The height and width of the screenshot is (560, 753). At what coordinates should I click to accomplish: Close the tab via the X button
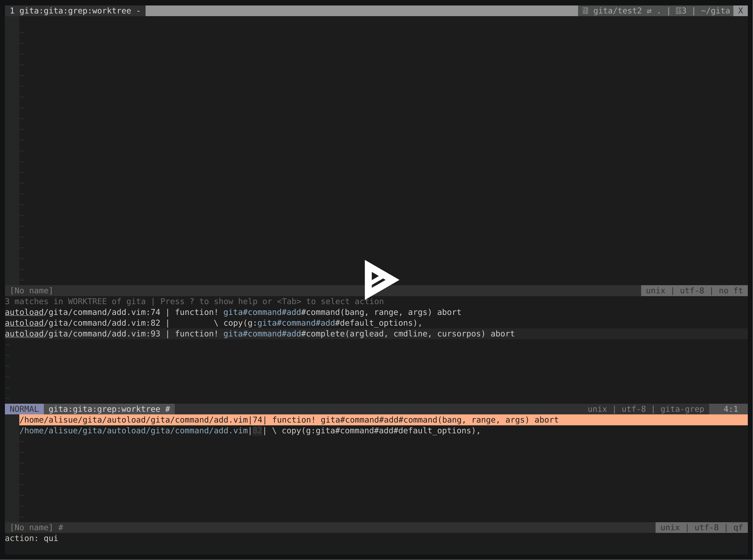tap(740, 11)
